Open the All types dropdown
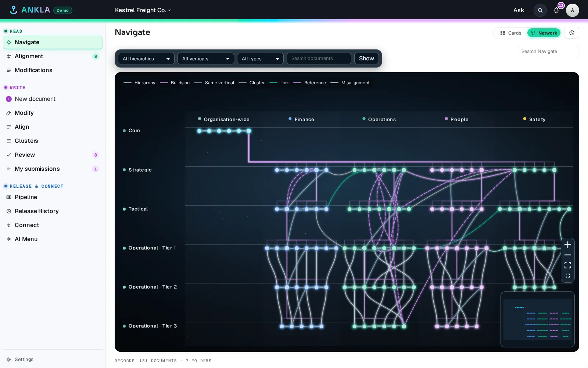This screenshot has height=368, width=588. (260, 59)
